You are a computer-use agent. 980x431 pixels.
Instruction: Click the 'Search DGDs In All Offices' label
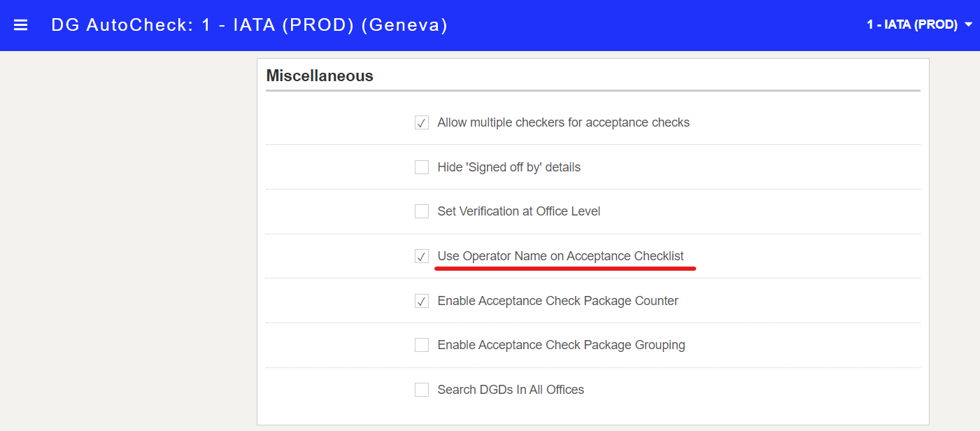(511, 390)
